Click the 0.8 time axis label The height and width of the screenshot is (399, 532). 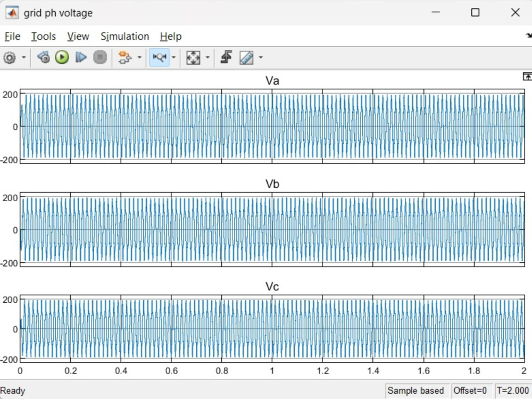222,371
